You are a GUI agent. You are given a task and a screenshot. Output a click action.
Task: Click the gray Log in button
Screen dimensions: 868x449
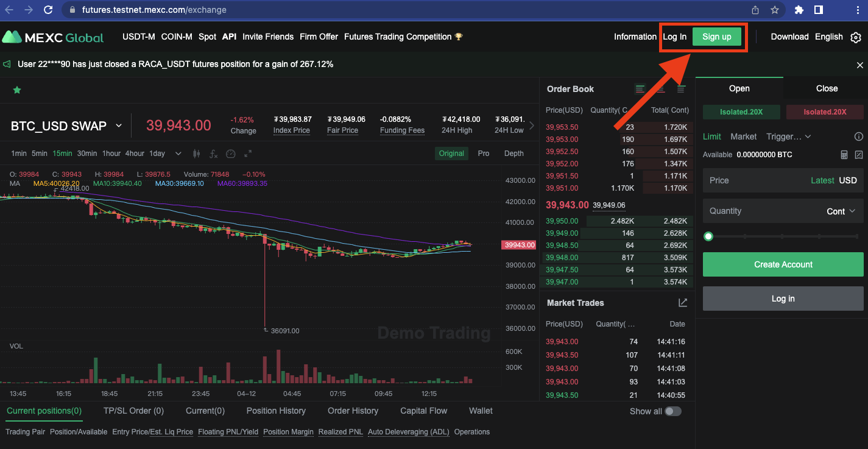783,299
